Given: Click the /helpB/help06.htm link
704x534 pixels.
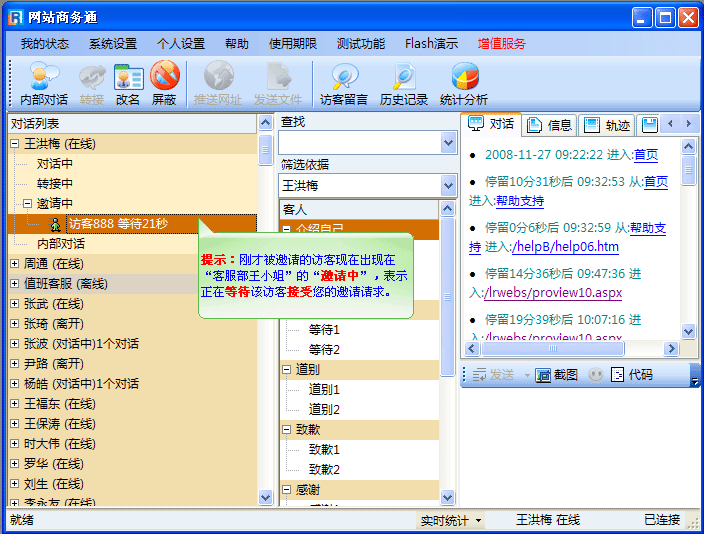Looking at the screenshot, I should pos(565,247).
